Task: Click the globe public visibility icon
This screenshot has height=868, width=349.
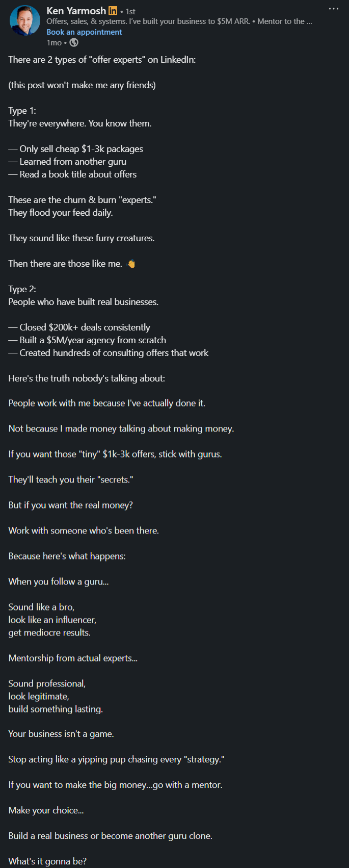Action: (x=74, y=43)
